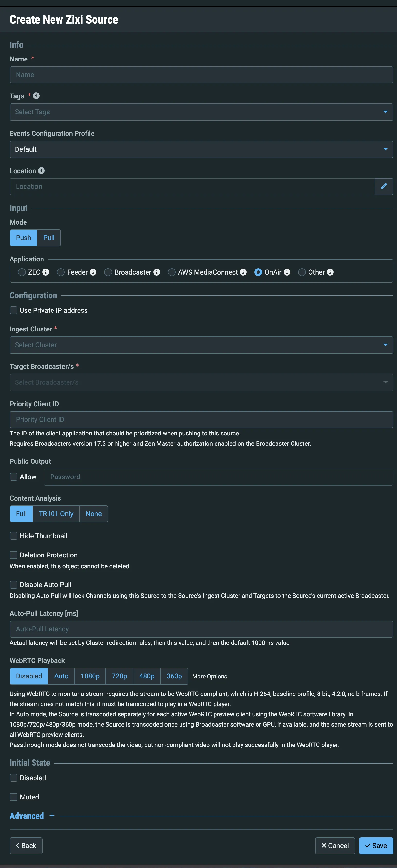Viewport: 397px width, 868px height.
Task: Switch input mode to Pull
Action: click(49, 238)
